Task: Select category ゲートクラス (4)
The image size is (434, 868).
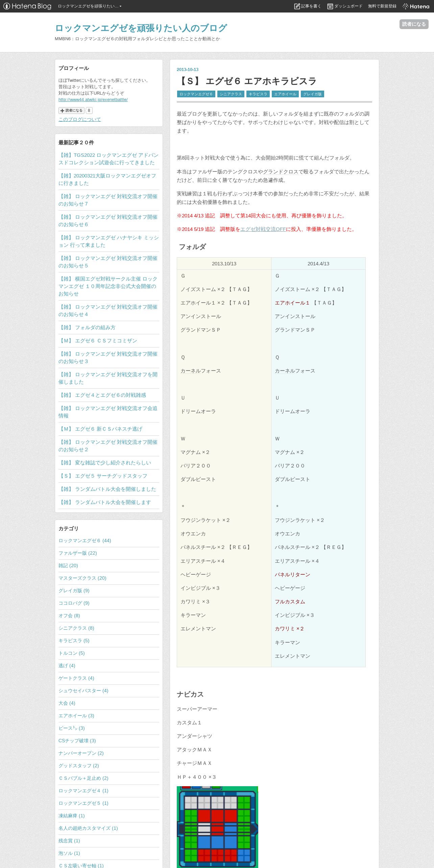Action: click(76, 678)
